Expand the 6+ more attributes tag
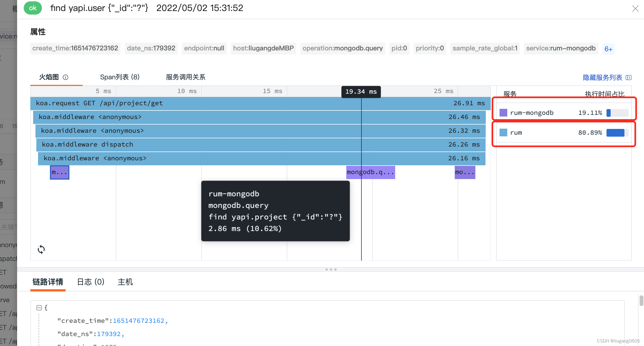Viewport: 644px width, 346px height. (608, 49)
